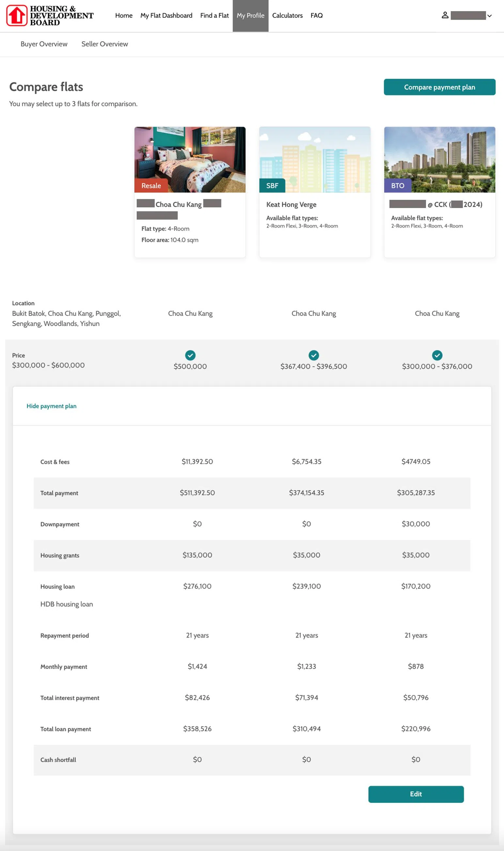This screenshot has width=504, height=851.
Task: Expand the account dropdown chevron
Action: point(489,16)
